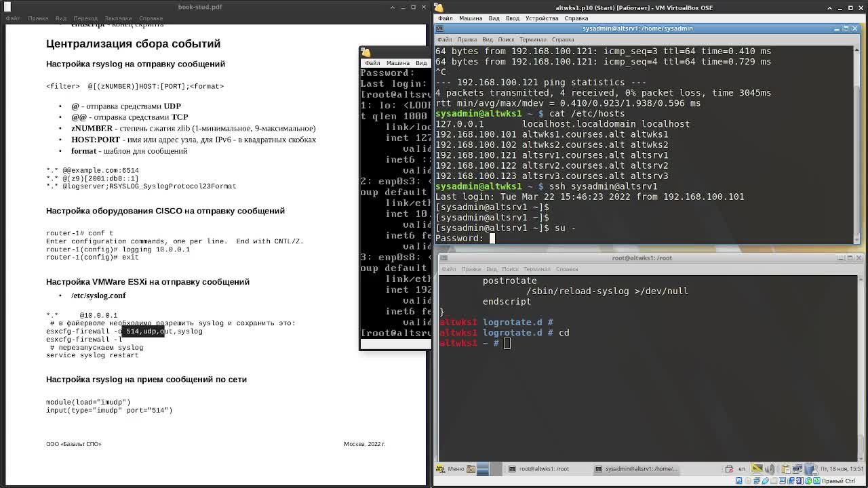The height and width of the screenshot is (488, 868).
Task: Open Машина menu of background VirtualBox window
Action: [x=397, y=63]
